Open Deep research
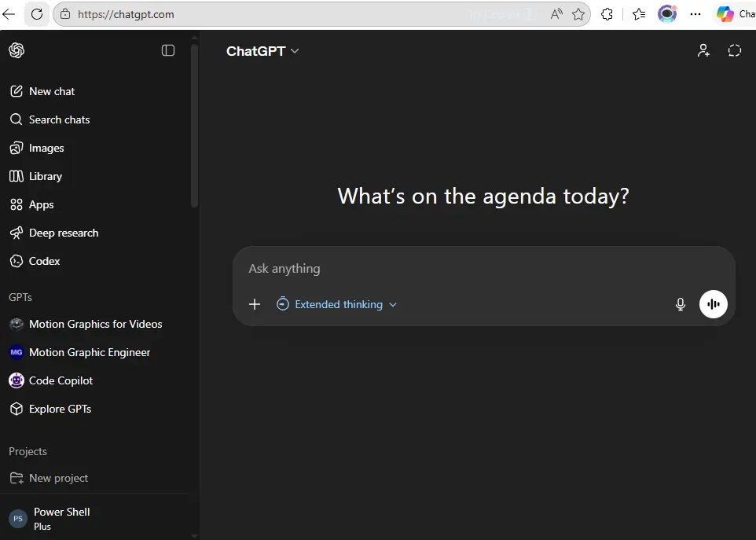 click(x=94, y=233)
